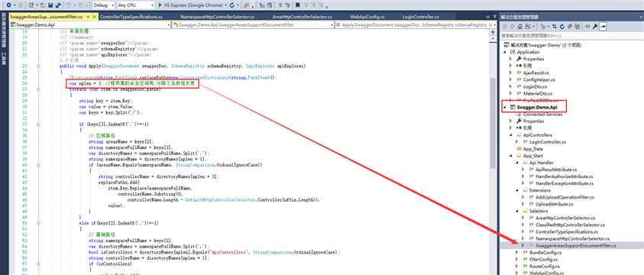Image resolution: width=644 pixels, height=275 pixels.
Task: Collapse the Selectors folder
Action: pos(517,211)
